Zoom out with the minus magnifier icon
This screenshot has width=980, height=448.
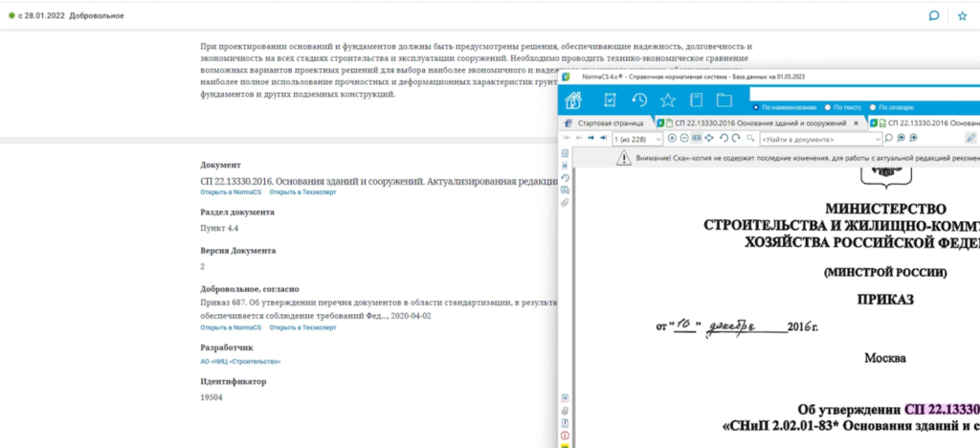684,138
